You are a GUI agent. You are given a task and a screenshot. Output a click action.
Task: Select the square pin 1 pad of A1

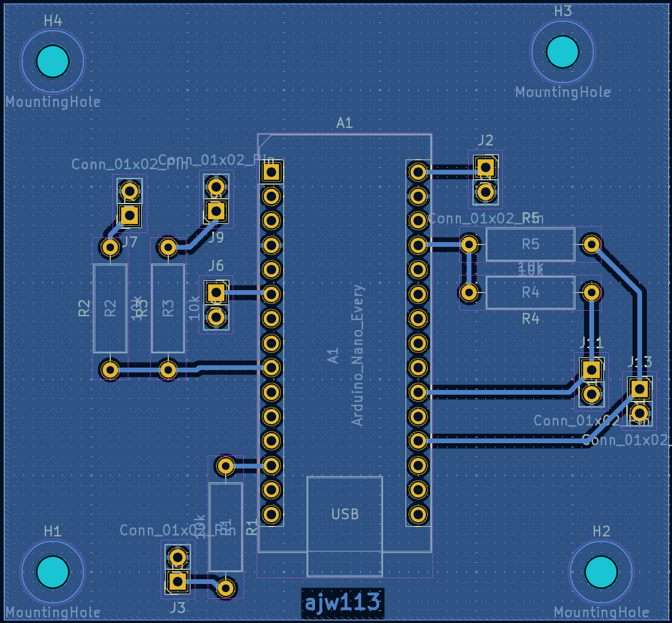[271, 172]
